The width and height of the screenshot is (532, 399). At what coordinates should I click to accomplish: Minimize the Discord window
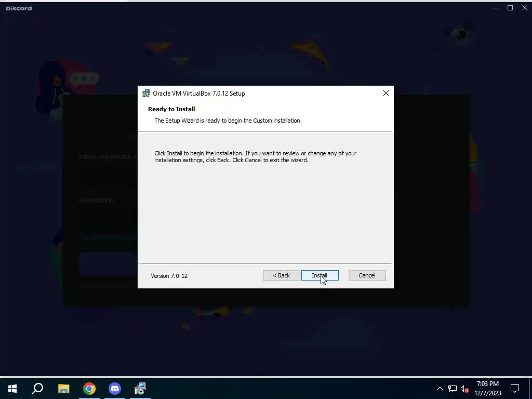tap(496, 8)
